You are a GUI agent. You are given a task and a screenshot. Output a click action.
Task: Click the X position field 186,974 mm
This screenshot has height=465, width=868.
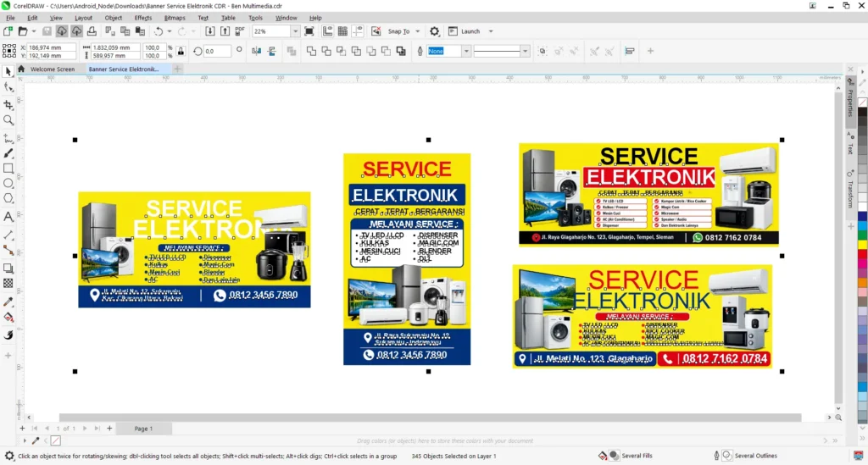[x=51, y=47]
